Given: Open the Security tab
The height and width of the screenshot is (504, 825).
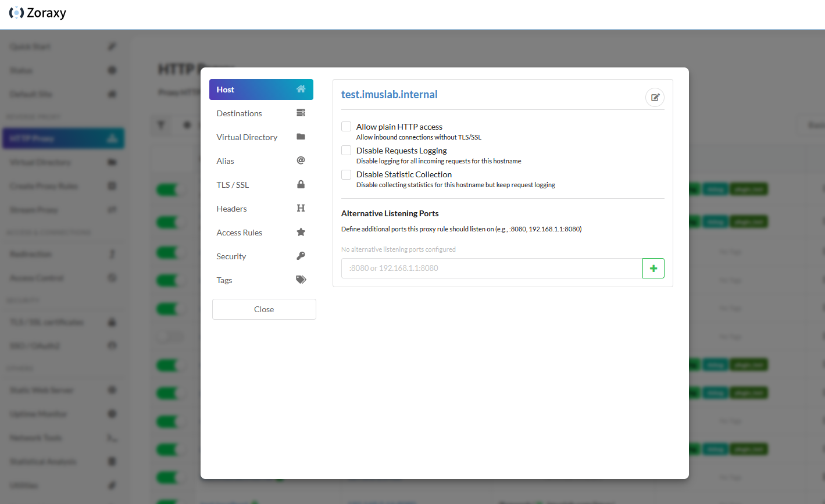Looking at the screenshot, I should point(261,256).
